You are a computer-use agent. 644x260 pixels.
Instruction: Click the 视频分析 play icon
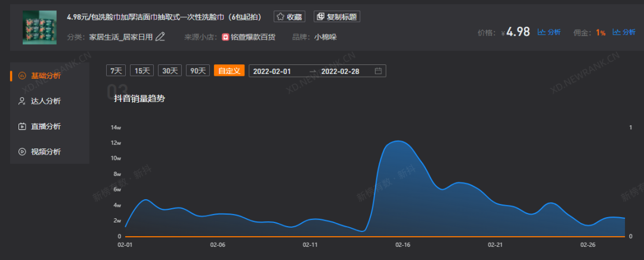[x=22, y=151]
